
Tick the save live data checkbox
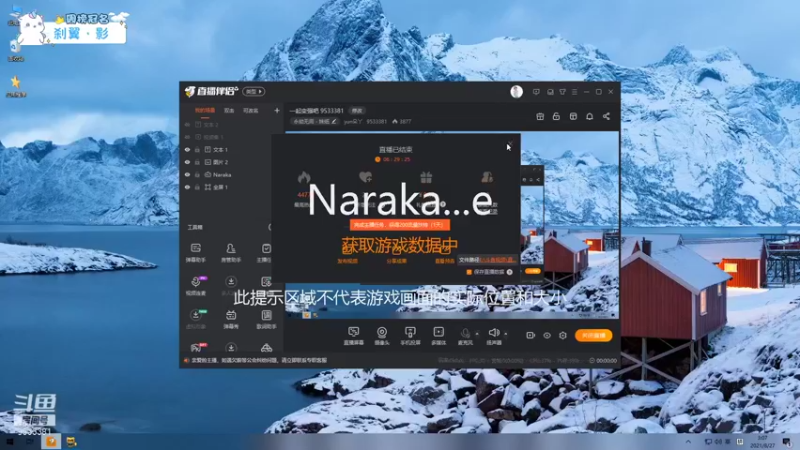tap(469, 272)
